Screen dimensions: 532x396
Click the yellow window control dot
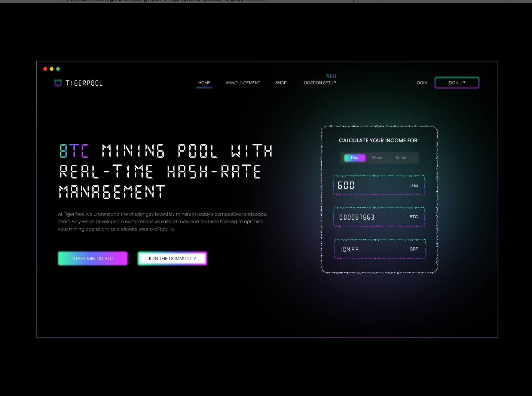coord(52,69)
